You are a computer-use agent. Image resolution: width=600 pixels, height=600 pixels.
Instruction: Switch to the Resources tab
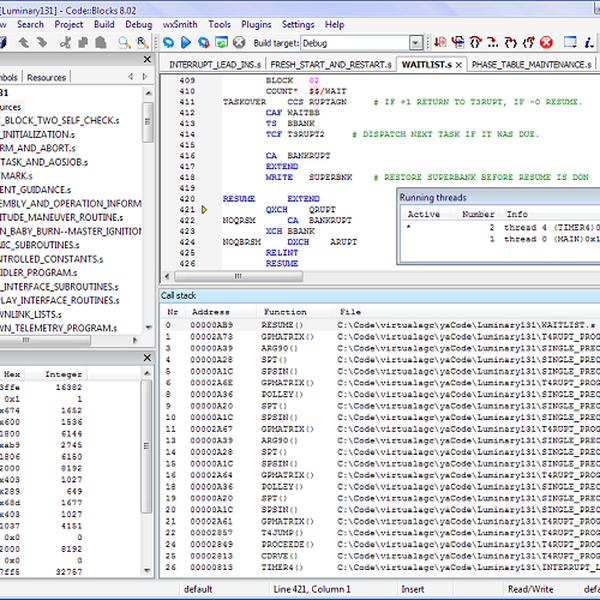47,77
